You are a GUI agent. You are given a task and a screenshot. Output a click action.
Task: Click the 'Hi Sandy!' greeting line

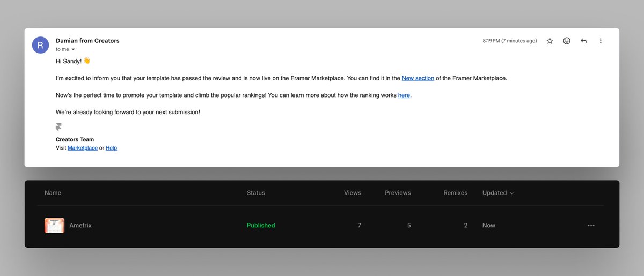pos(73,61)
